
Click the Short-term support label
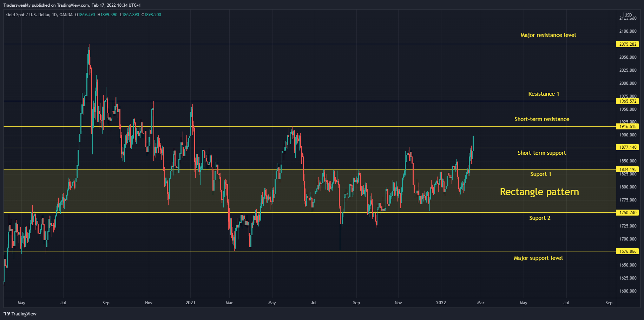click(x=542, y=153)
